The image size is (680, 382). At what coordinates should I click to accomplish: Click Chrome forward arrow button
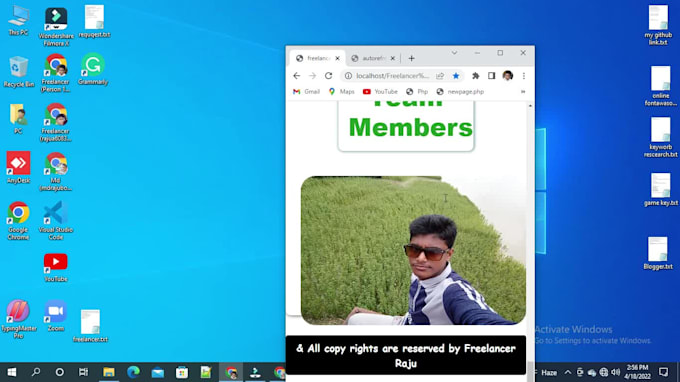click(312, 76)
